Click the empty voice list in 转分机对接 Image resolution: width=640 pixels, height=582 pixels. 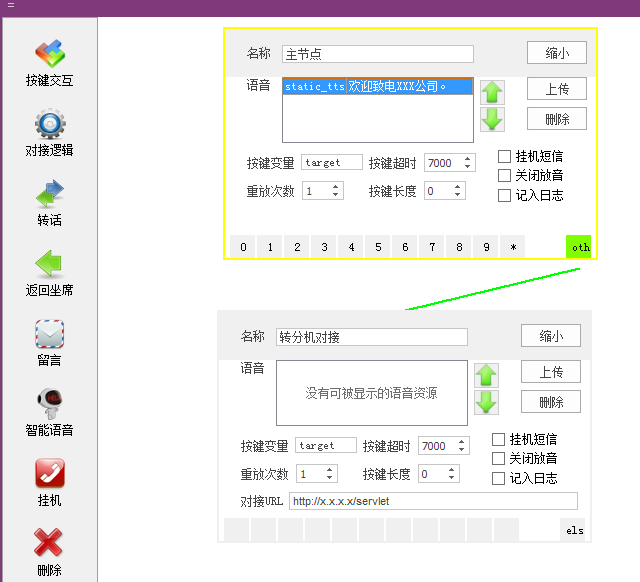pyautogui.click(x=372, y=393)
